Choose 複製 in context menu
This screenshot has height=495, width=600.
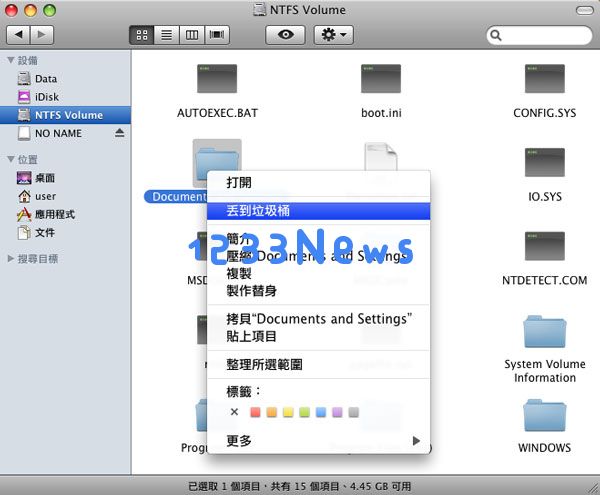click(318, 274)
